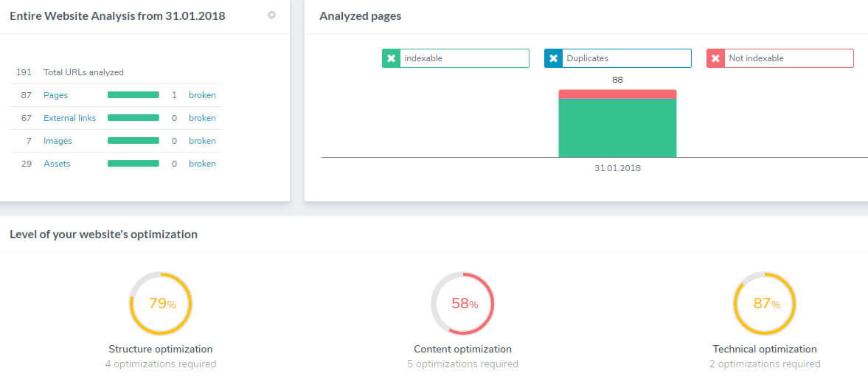Open the Pages link
This screenshot has width=868, height=382.
(55, 95)
